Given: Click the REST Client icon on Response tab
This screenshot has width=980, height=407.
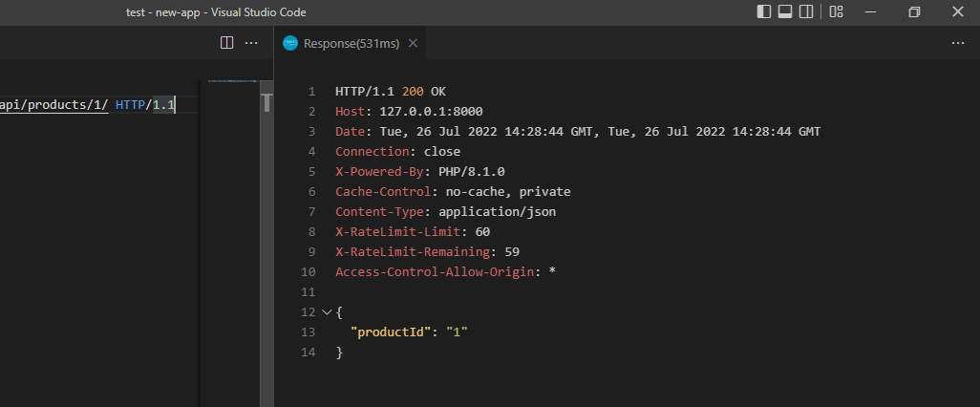Looking at the screenshot, I should [x=290, y=43].
